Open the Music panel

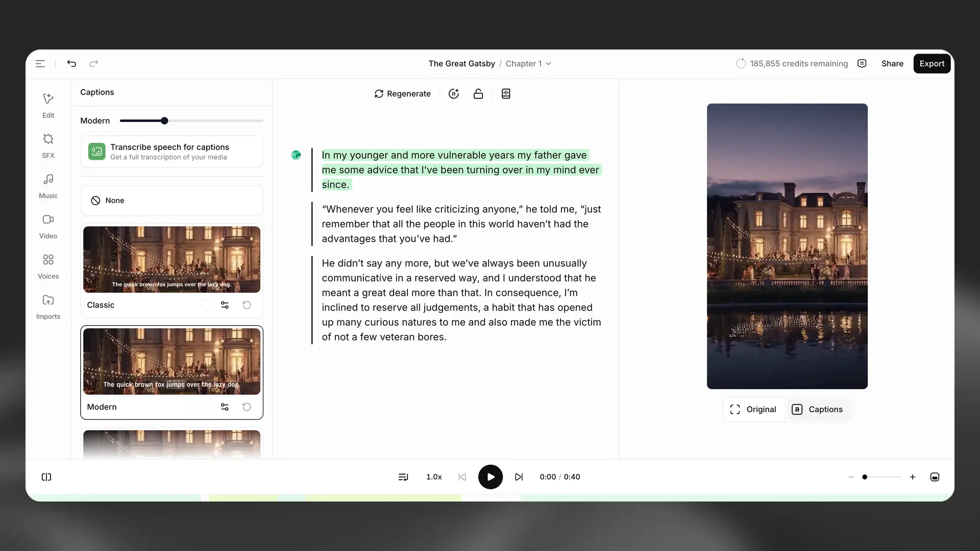point(48,186)
